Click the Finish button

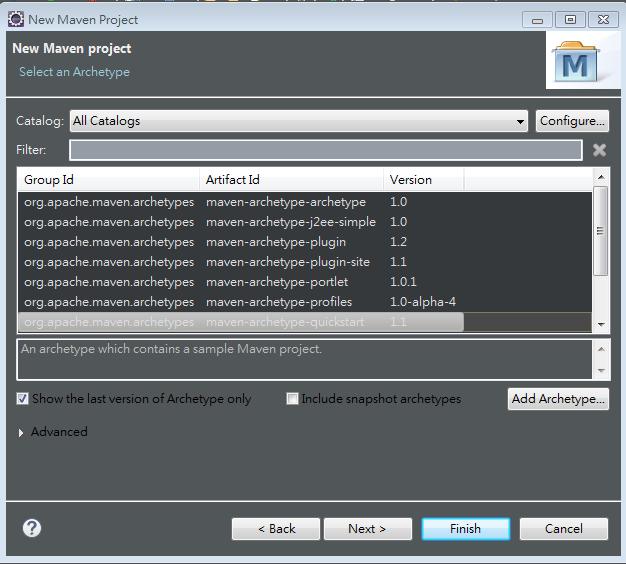(466, 529)
